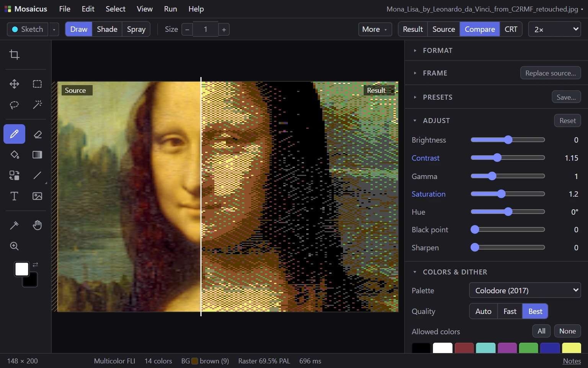
Task: Select the Paint Bucket fill tool
Action: (x=14, y=155)
